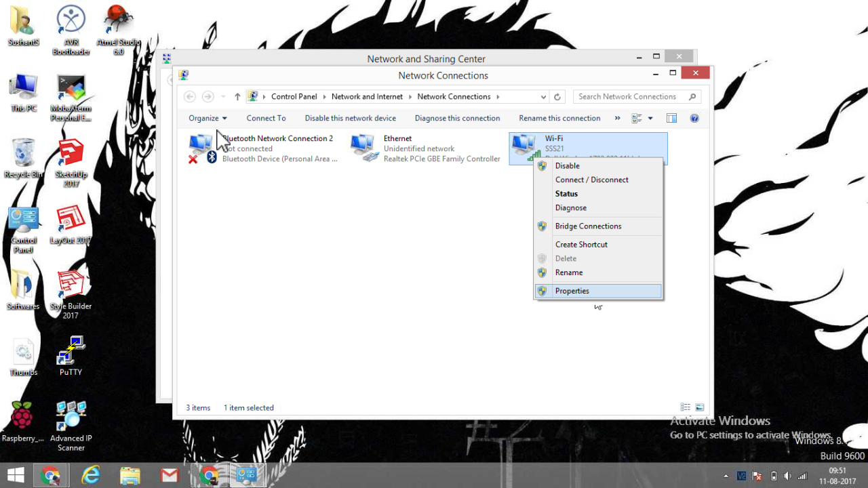Expand chevron after Control Panel breadcrumb
Screen dimensions: 868x488
pyautogui.click(x=325, y=97)
